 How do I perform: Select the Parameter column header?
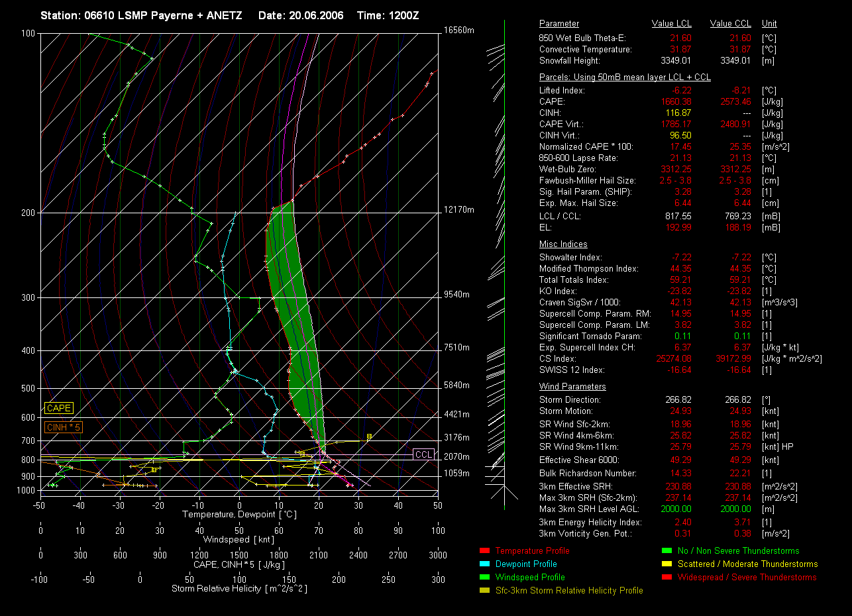point(559,24)
